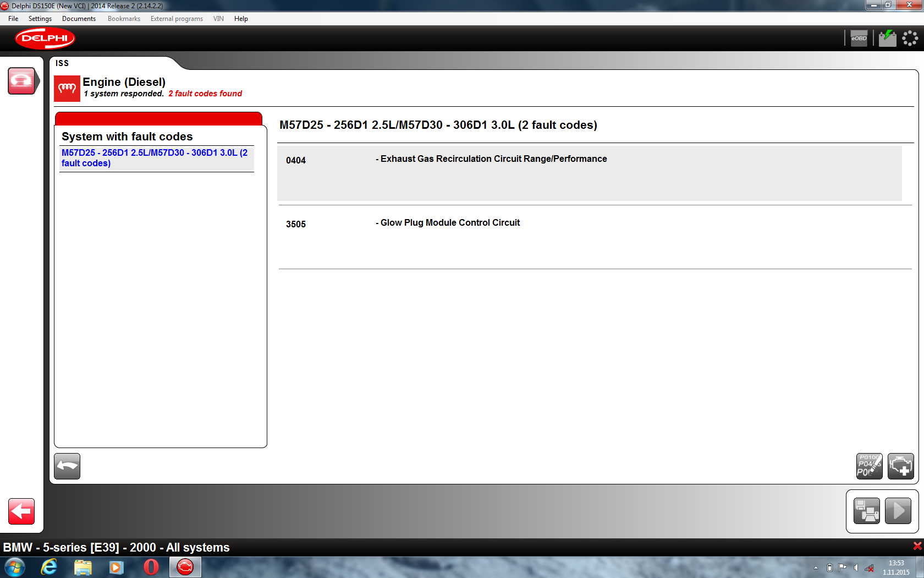Close the vehicle bar with red X
Screen dimensions: 924x578
click(917, 546)
